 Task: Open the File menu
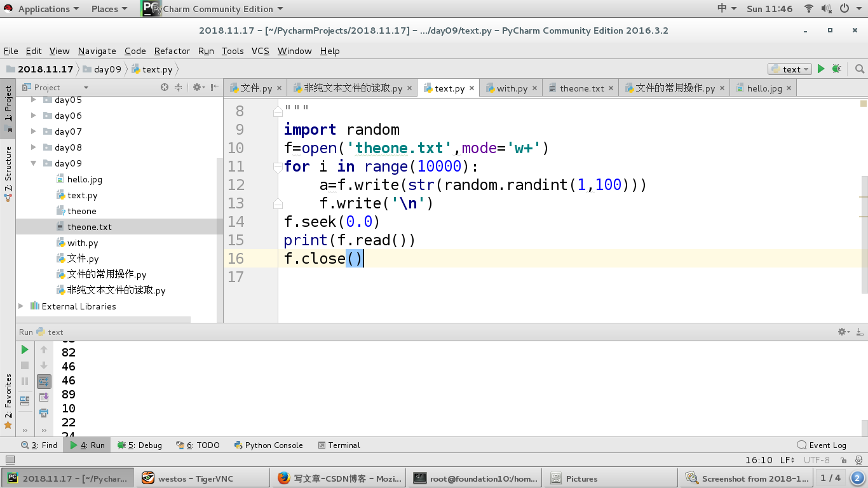11,51
